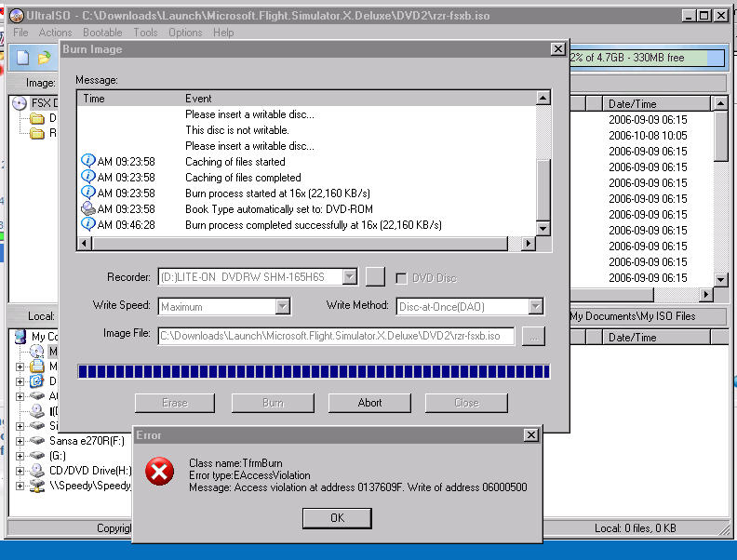Open the Write Method dropdown
The width and height of the screenshot is (737, 560).
pyautogui.click(x=535, y=306)
